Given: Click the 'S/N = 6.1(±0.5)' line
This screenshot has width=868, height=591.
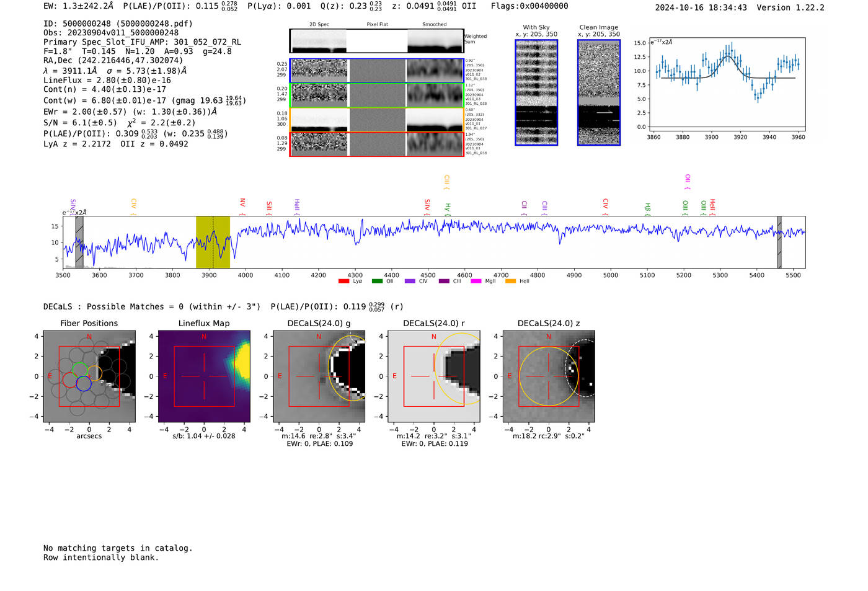Looking at the screenshot, I should coord(120,122).
